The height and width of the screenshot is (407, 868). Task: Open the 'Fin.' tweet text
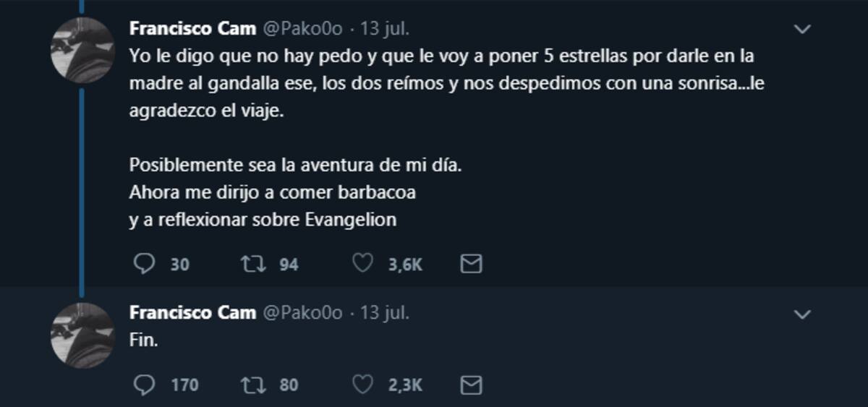pyautogui.click(x=143, y=340)
